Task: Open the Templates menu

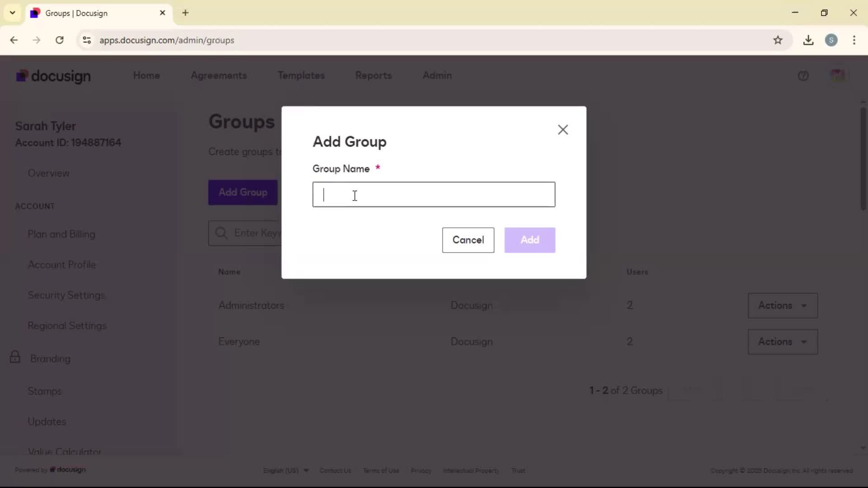Action: coord(301,75)
